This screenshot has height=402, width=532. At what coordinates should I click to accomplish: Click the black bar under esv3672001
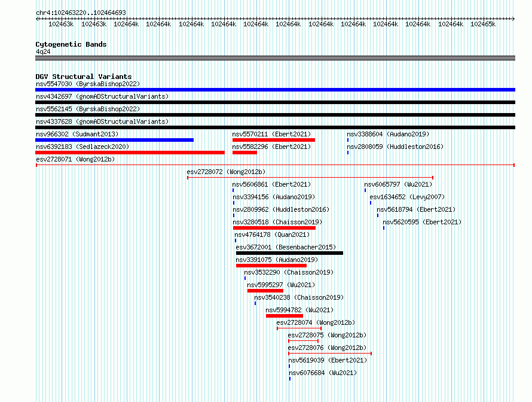289,253
